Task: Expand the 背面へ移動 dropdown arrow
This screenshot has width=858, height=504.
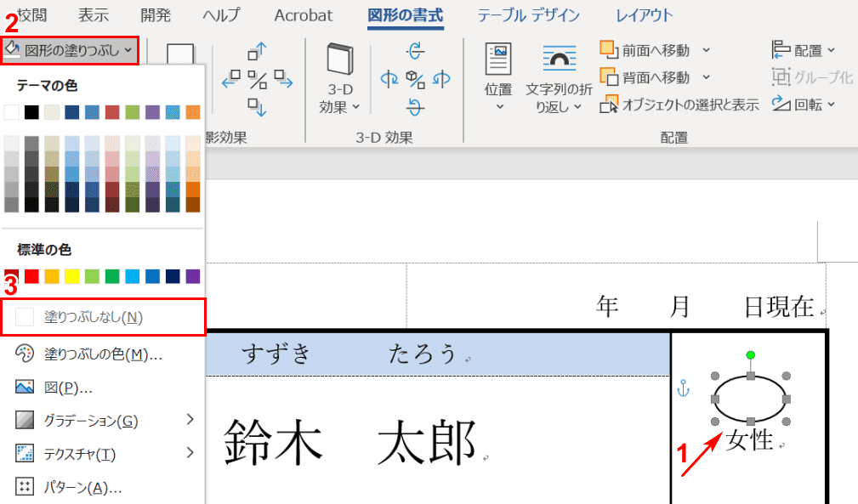Action: coord(706,77)
